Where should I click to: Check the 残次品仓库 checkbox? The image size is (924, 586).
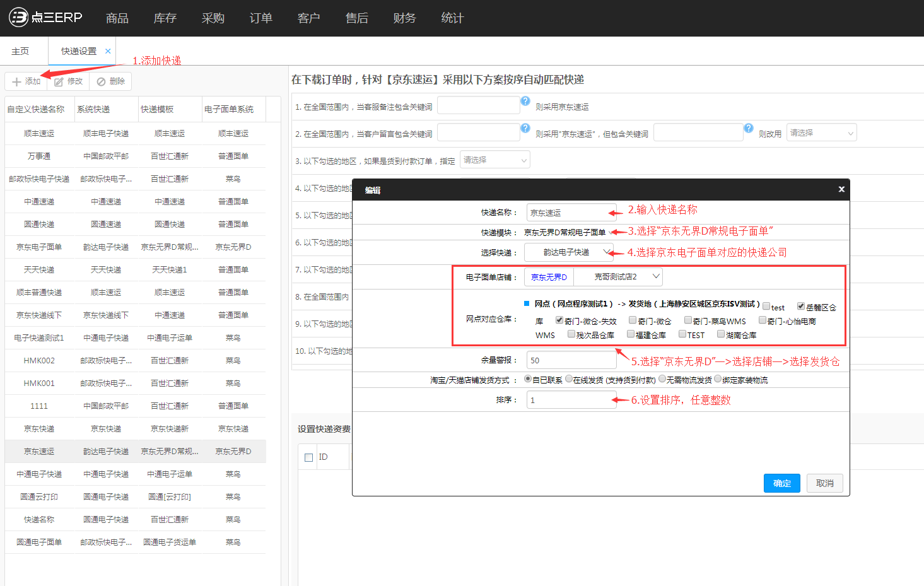click(571, 334)
